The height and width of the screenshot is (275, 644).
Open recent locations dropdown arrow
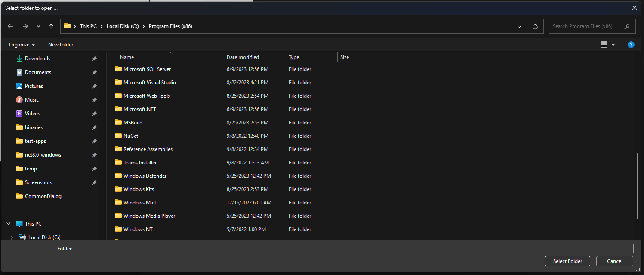click(x=38, y=26)
